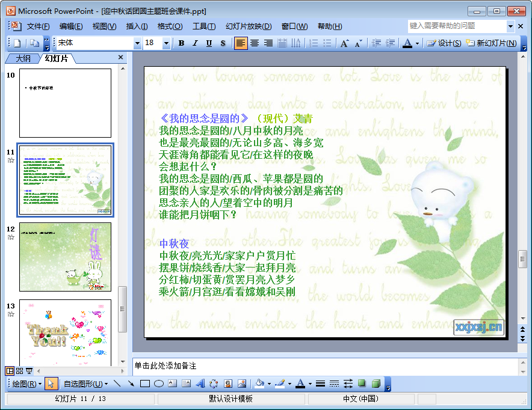Select slide 10 thumbnail

point(65,103)
